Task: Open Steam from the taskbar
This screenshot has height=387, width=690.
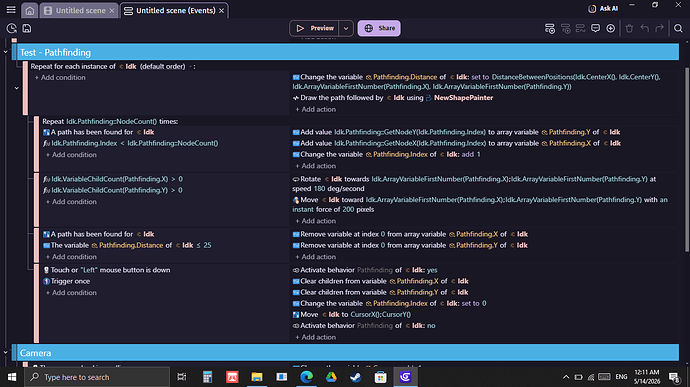Action: click(x=356, y=377)
